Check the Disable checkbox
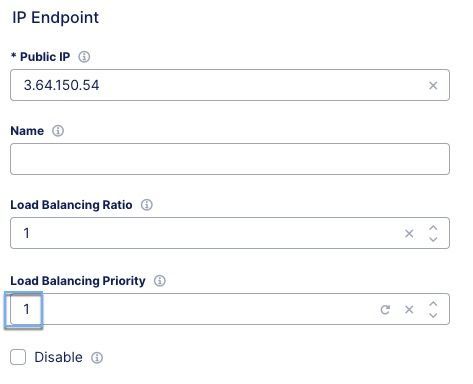This screenshot has width=473, height=384. tap(18, 357)
